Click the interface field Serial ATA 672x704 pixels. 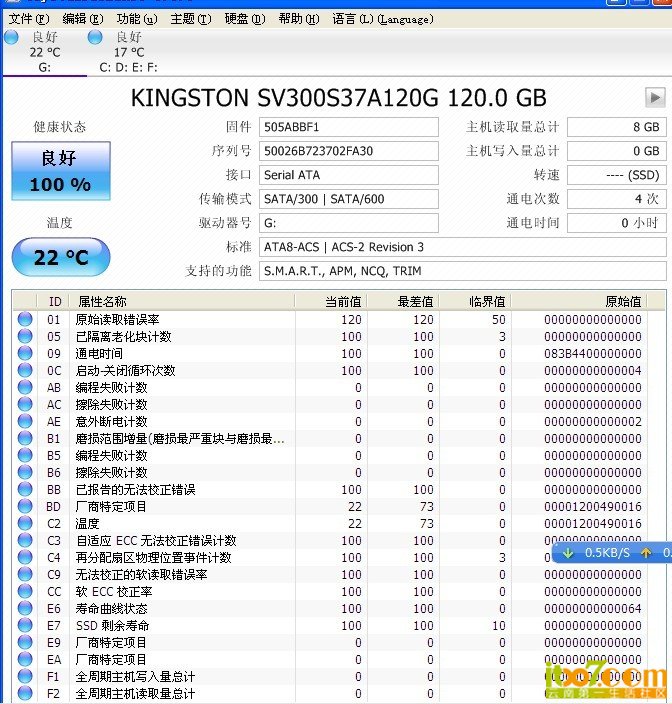tap(348, 175)
